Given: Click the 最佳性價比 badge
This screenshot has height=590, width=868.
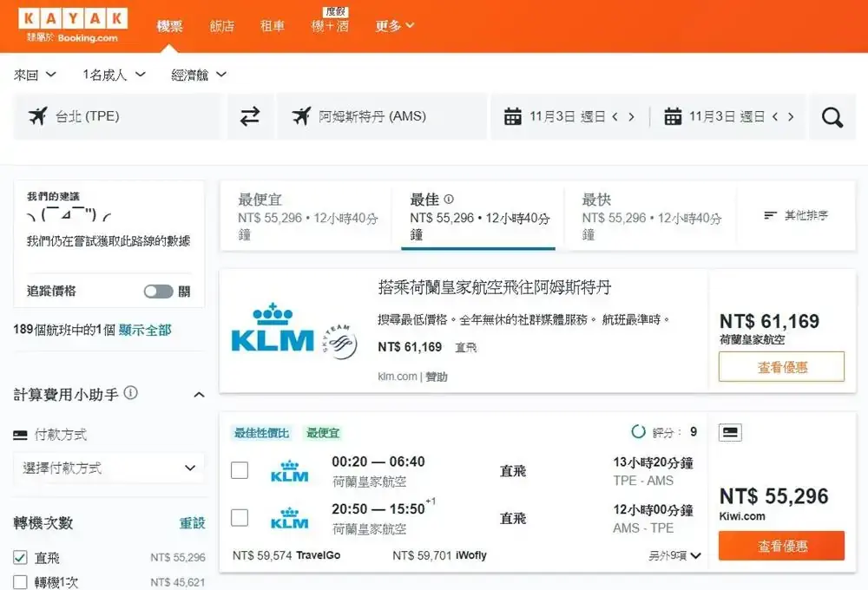Looking at the screenshot, I should point(261,433).
